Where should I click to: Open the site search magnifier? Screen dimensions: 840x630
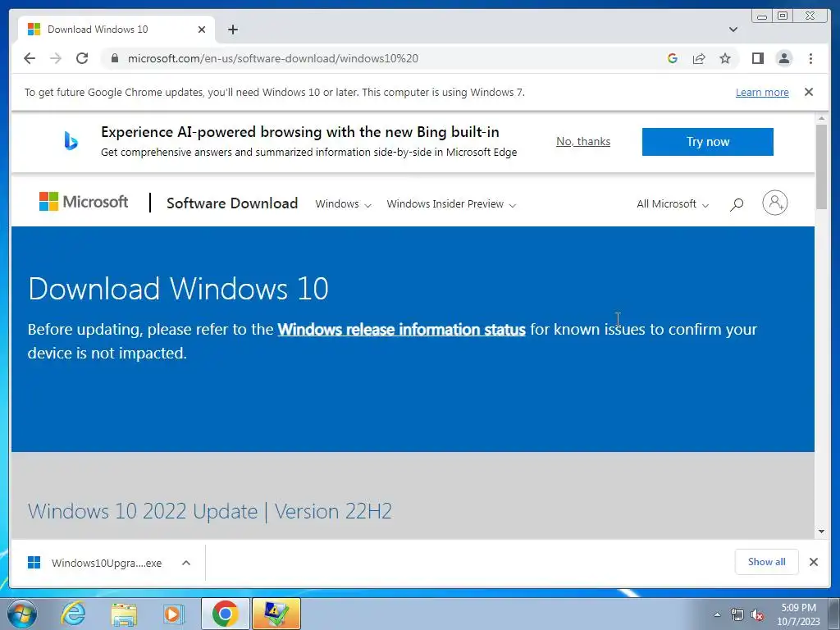coord(737,204)
